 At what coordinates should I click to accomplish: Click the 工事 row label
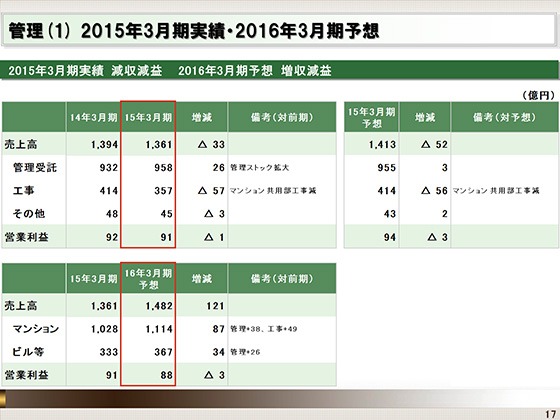click(x=24, y=191)
